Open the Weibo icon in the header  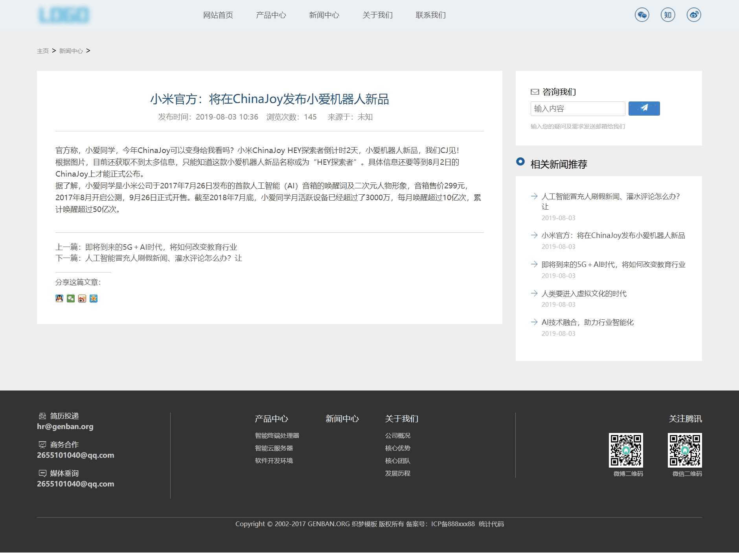point(694,15)
